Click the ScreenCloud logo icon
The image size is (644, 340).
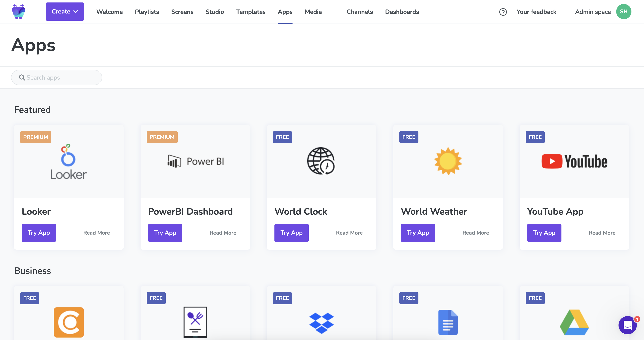18,11
